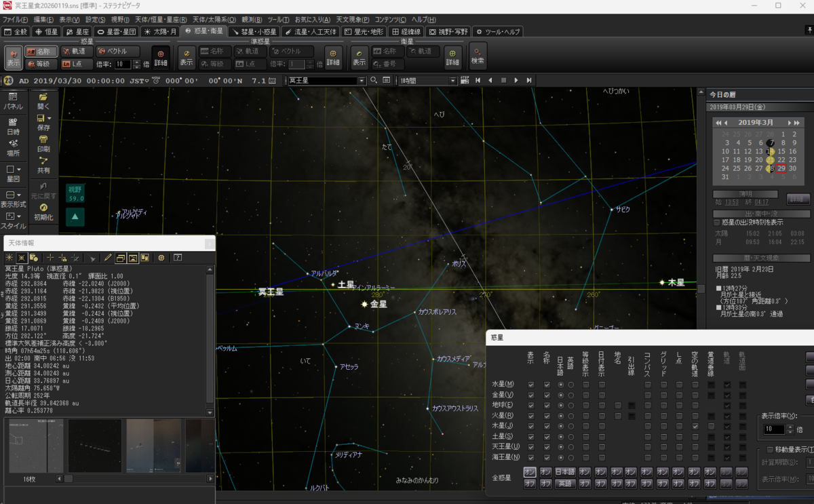Increase planet toolbar 倍率 spinner

click(136, 62)
